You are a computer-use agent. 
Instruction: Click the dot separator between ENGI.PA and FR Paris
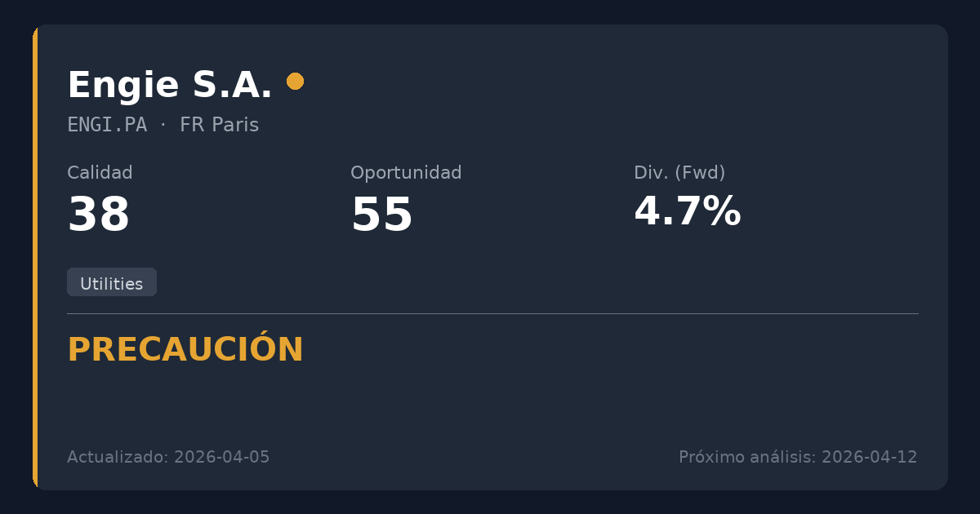[x=163, y=125]
